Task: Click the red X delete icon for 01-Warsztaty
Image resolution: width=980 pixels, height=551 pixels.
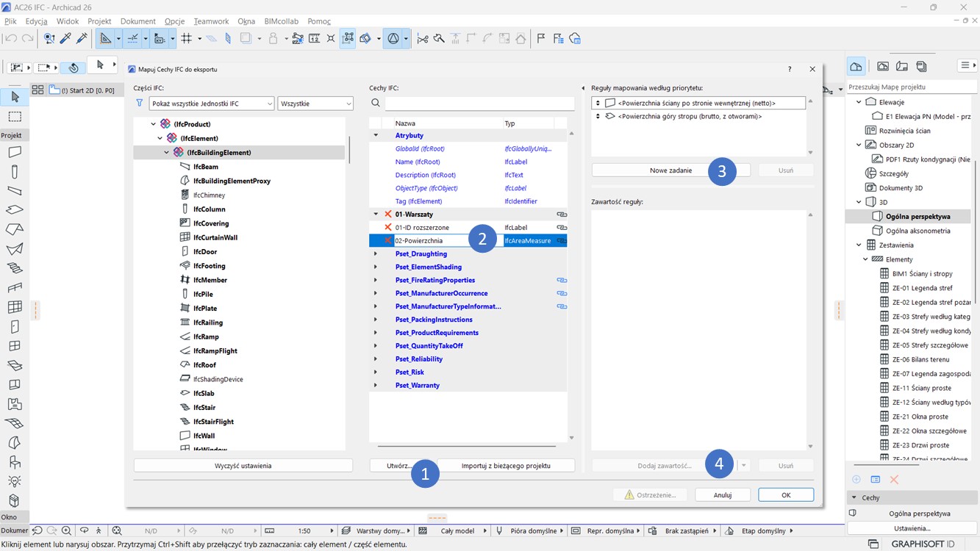Action: pos(388,215)
